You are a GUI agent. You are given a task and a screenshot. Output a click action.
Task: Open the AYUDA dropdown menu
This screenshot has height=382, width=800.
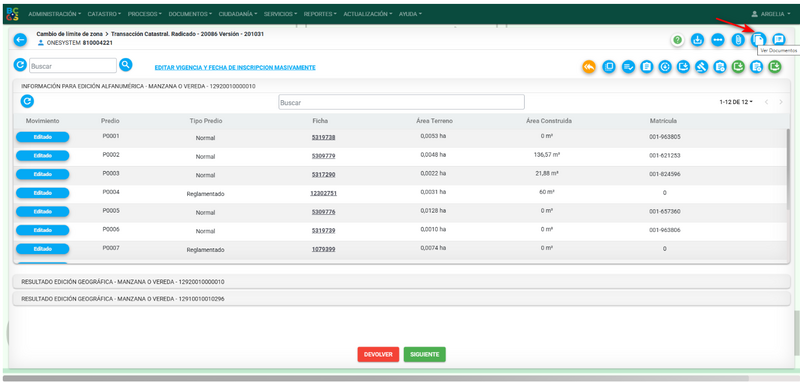point(410,14)
